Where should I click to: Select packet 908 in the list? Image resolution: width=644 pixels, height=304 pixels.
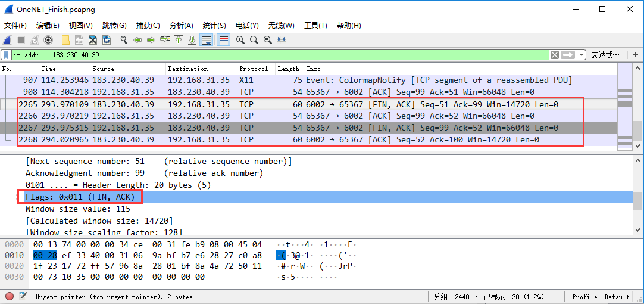pos(309,92)
